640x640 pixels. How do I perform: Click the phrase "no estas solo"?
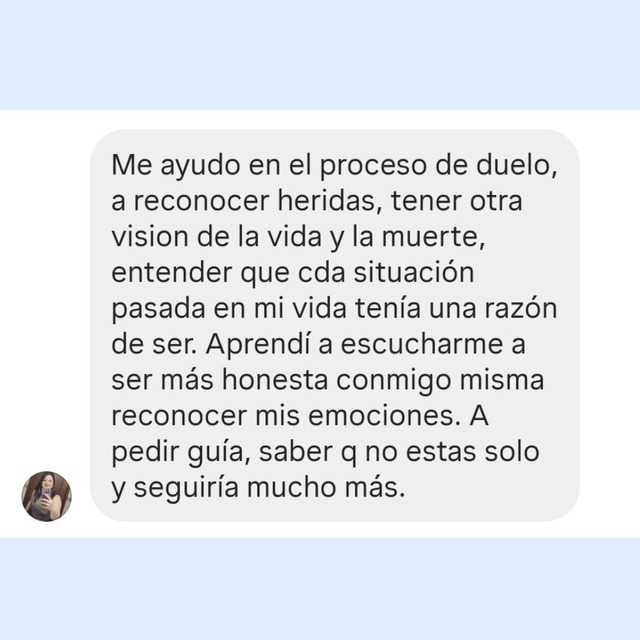tap(452, 452)
